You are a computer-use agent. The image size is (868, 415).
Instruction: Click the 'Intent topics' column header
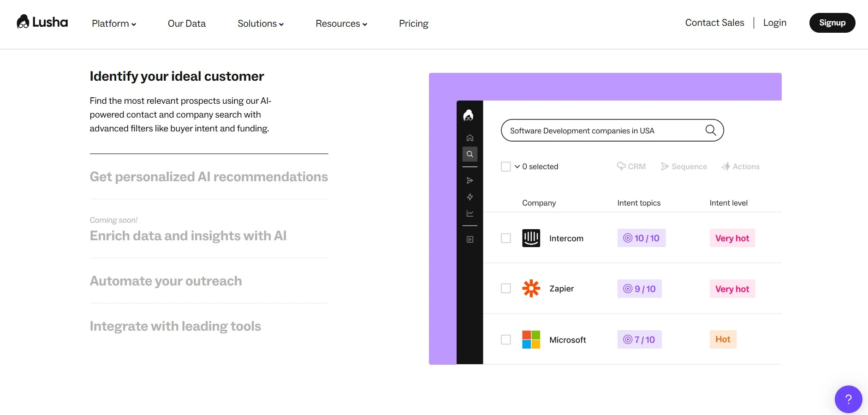pos(639,203)
